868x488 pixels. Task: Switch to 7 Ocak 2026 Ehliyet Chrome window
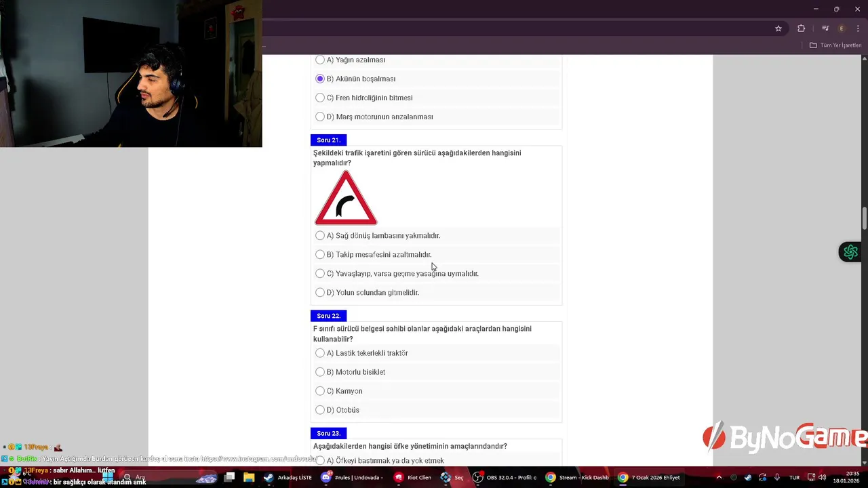click(649, 477)
